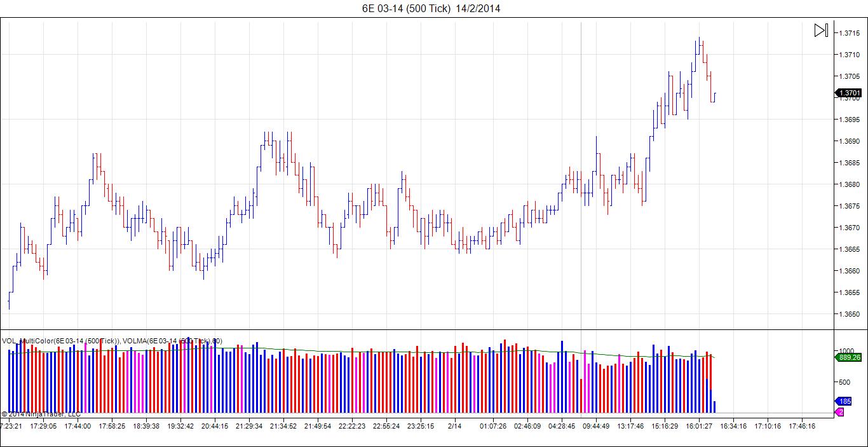Click the 21:49:54 time axis label
This screenshot has width=868, height=447.
pyautogui.click(x=318, y=426)
